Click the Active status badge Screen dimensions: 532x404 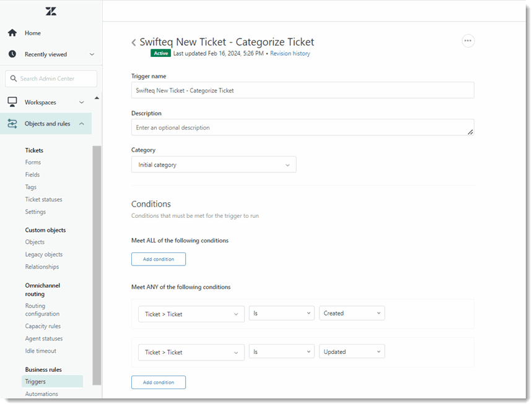[161, 53]
